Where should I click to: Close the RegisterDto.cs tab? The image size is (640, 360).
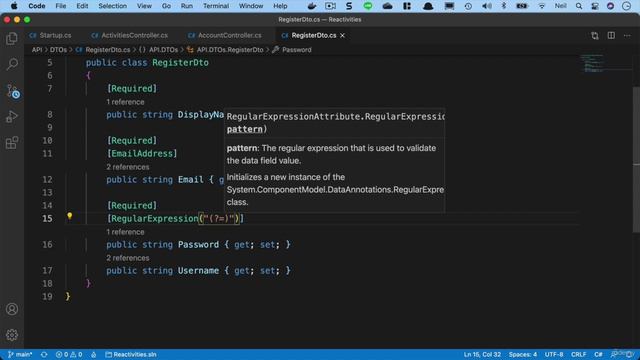tap(342, 36)
